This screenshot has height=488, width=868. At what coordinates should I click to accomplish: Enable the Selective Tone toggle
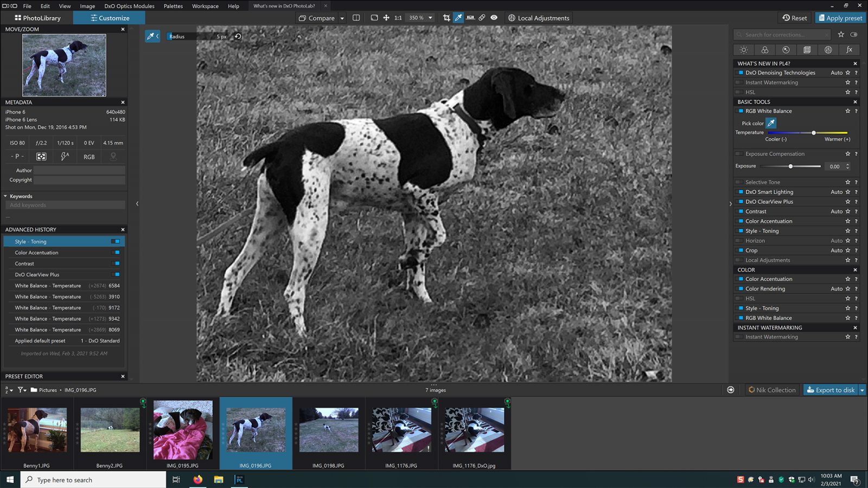[739, 182]
